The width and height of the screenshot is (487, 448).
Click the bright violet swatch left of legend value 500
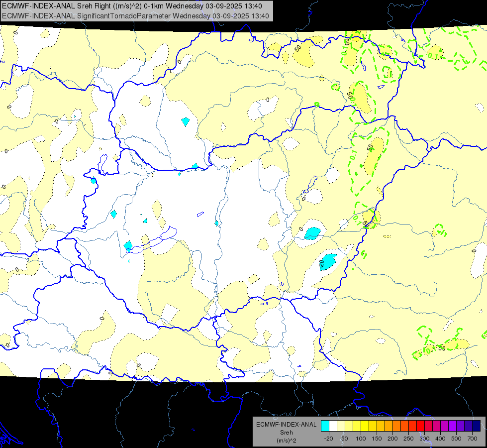tap(453, 426)
